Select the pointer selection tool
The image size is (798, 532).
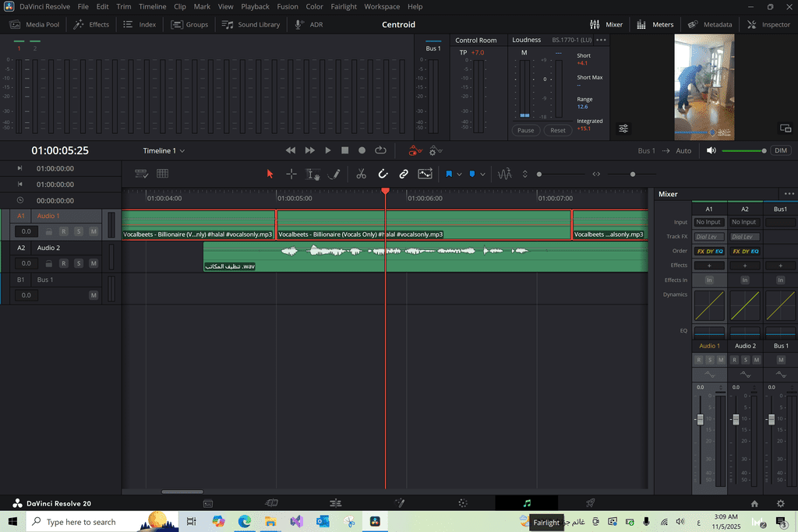pyautogui.click(x=270, y=174)
